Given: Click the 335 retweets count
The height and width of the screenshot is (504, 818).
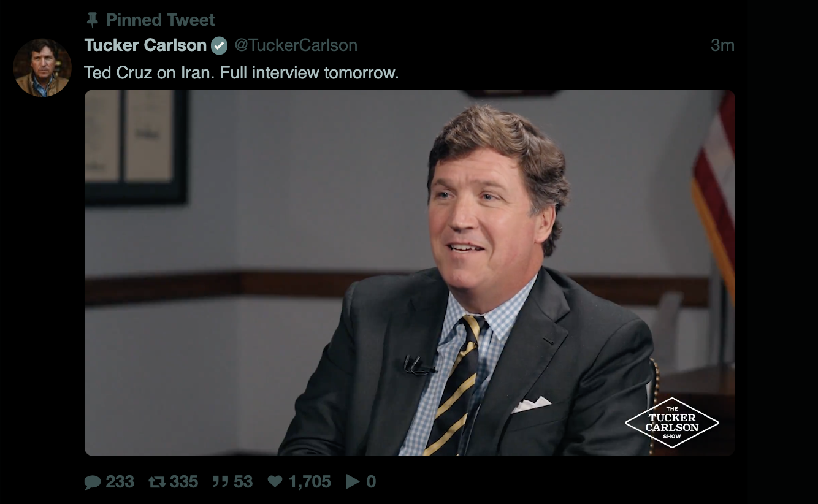Looking at the screenshot, I should pyautogui.click(x=184, y=482).
